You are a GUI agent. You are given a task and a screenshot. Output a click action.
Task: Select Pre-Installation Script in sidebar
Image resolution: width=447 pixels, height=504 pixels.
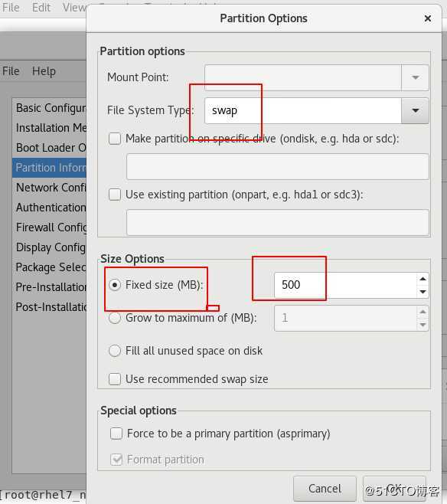tap(50, 287)
